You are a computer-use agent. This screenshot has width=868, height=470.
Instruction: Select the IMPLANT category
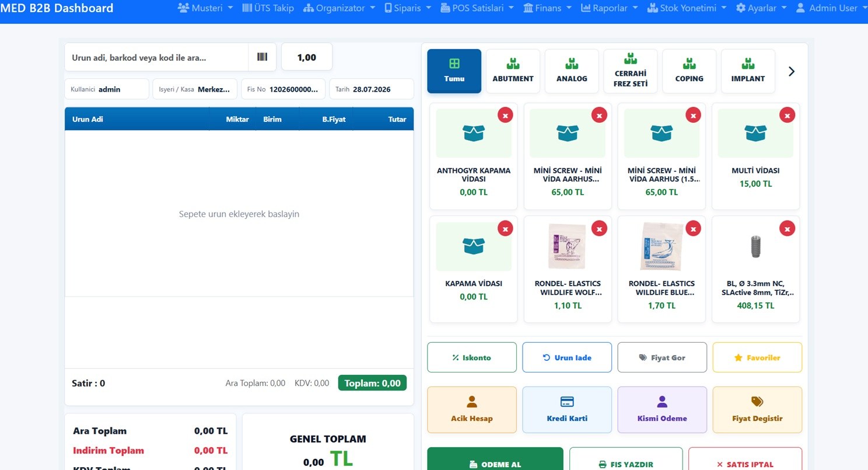(x=748, y=71)
